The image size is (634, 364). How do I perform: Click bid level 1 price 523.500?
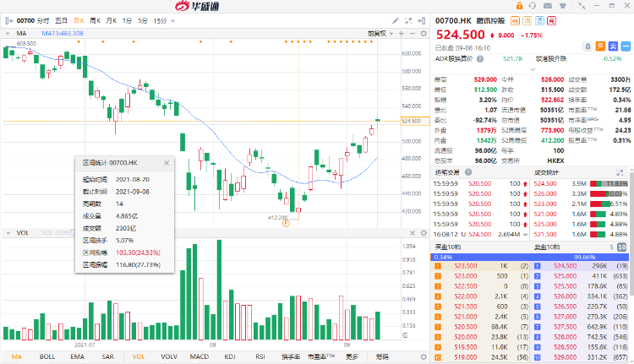click(x=466, y=266)
